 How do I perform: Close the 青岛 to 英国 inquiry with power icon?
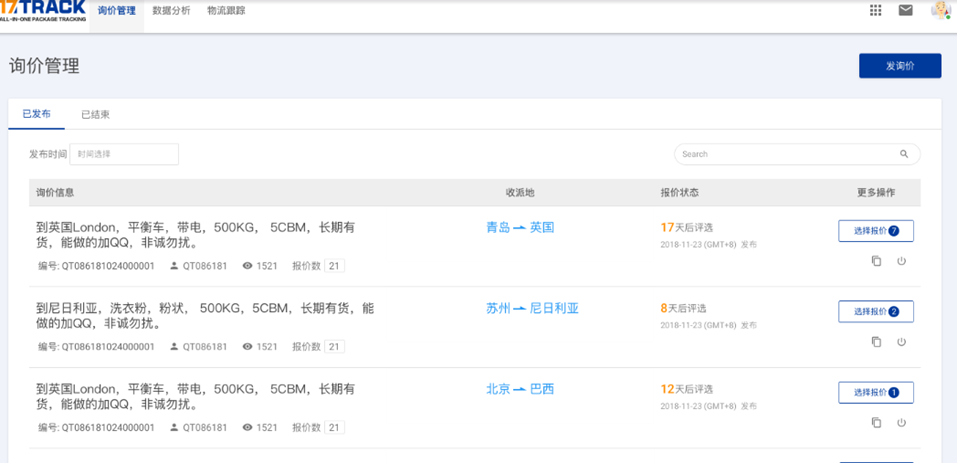[x=901, y=261]
